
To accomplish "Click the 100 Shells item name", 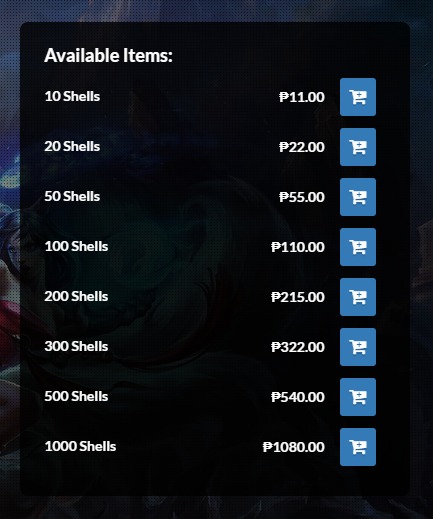I will click(x=76, y=246).
